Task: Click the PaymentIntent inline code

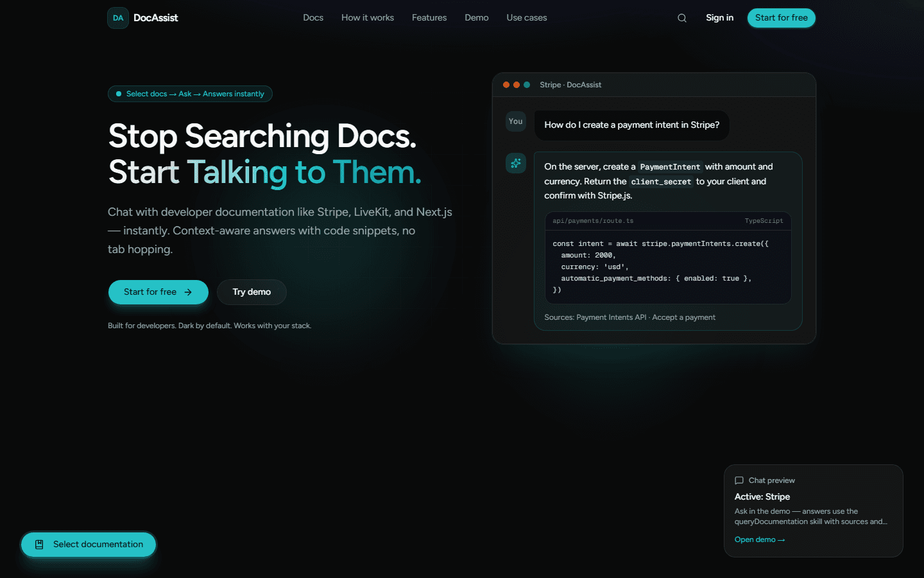Action: (x=670, y=167)
